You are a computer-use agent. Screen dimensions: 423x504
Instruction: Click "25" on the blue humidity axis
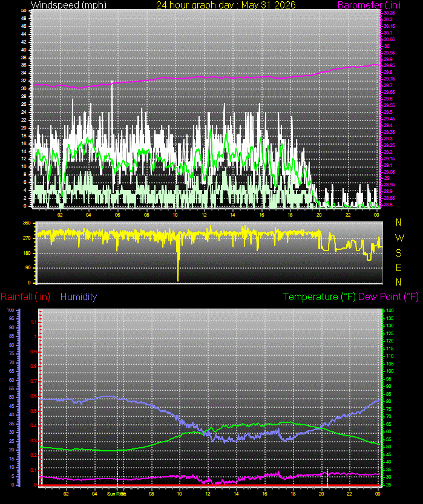pyautogui.click(x=12, y=441)
